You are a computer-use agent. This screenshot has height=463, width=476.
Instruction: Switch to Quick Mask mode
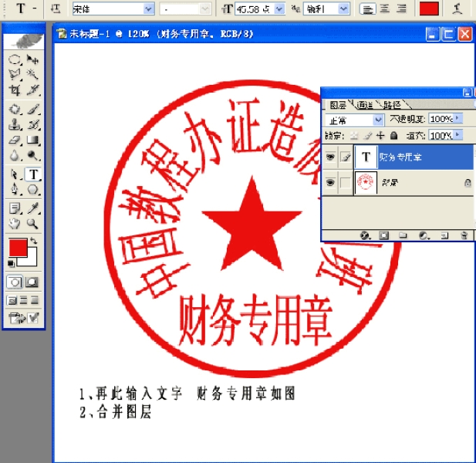(32, 282)
